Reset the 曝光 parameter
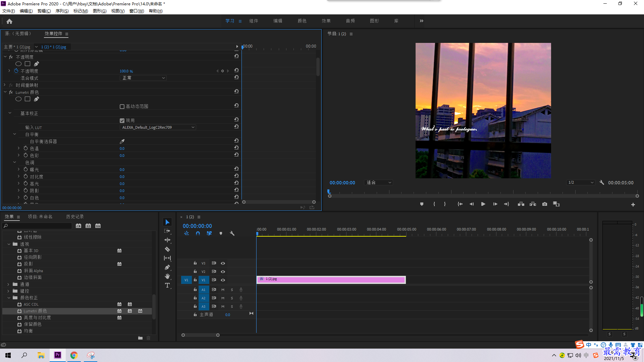 pos(236,169)
